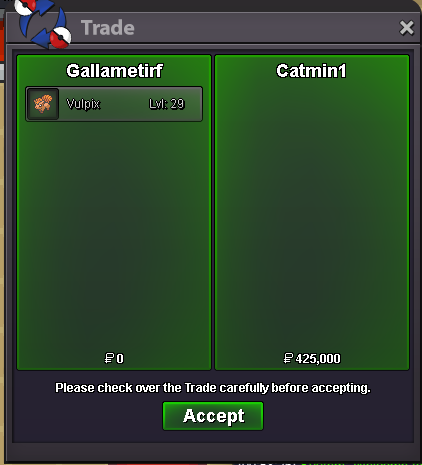The image size is (422, 465).
Task: Click the Pokédollar symbol beside 0
Action: tap(109, 359)
